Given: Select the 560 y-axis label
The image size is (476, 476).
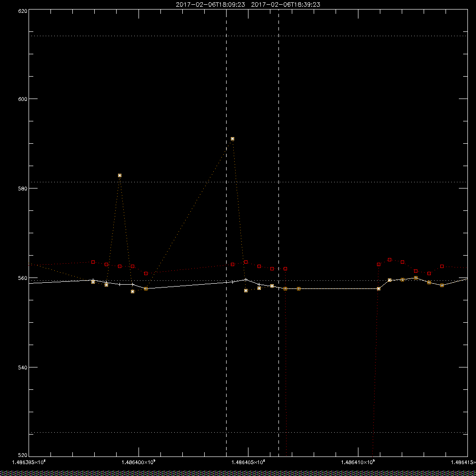Looking at the screenshot, I should pyautogui.click(x=23, y=278).
